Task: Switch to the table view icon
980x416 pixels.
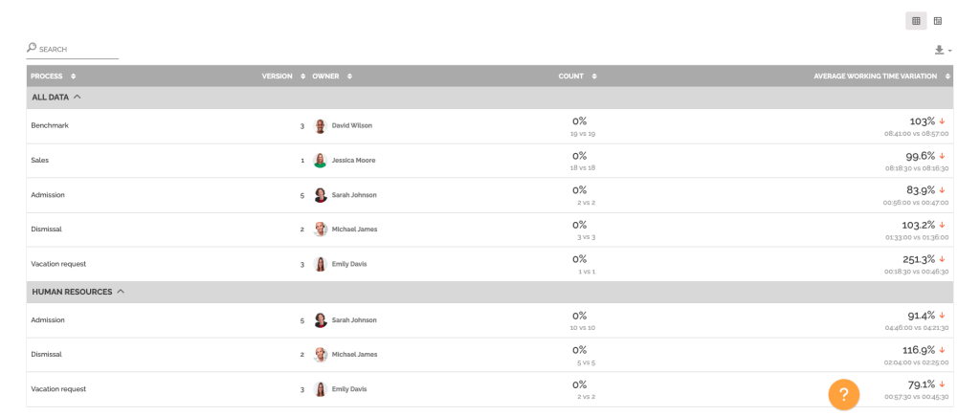Action: tap(938, 21)
